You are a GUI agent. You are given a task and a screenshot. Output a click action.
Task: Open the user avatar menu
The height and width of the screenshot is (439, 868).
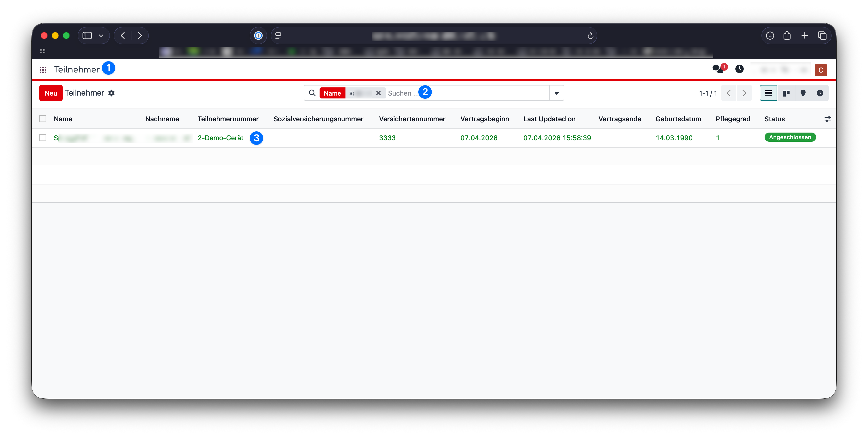pyautogui.click(x=821, y=70)
